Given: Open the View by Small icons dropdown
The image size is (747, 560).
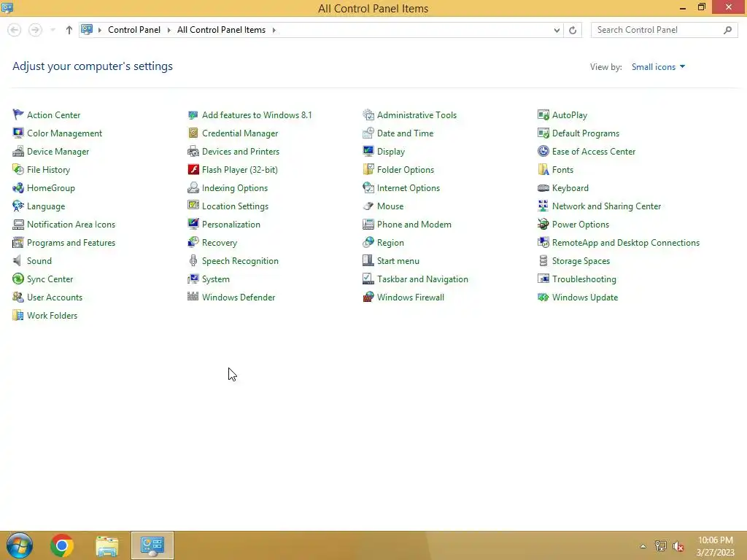Looking at the screenshot, I should 659,67.
